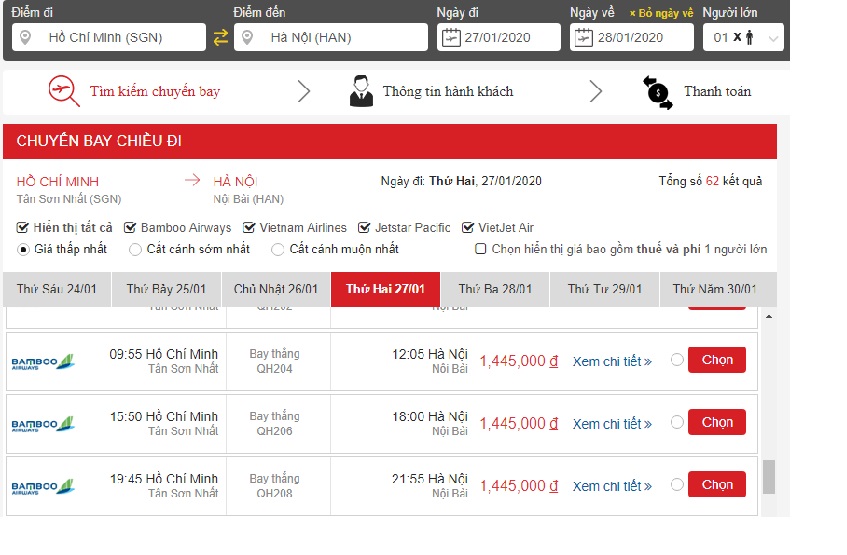Click the 1,445,000 đ price of flight QH206
This screenshot has height=555, width=847.
(519, 424)
